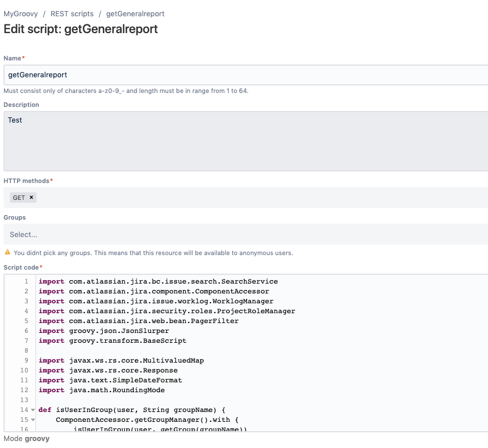Click the ComponentAccessor import line
This screenshot has width=488, height=448.
pos(154,291)
